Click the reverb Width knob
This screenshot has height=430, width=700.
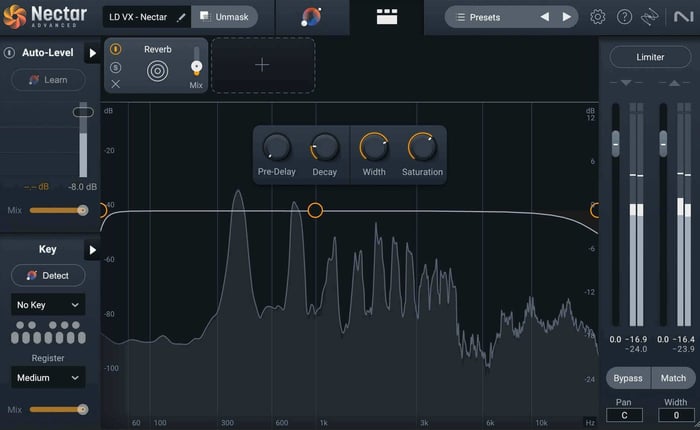point(374,147)
